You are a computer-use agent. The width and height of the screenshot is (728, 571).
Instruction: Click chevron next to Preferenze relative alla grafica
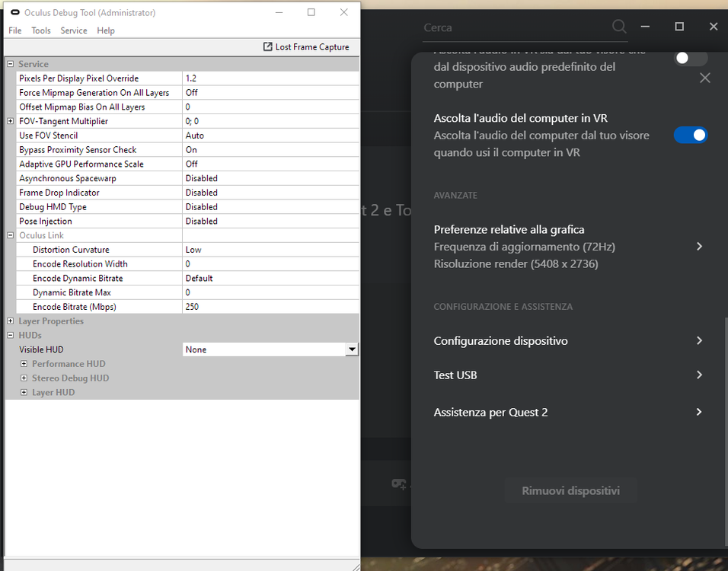(x=700, y=246)
